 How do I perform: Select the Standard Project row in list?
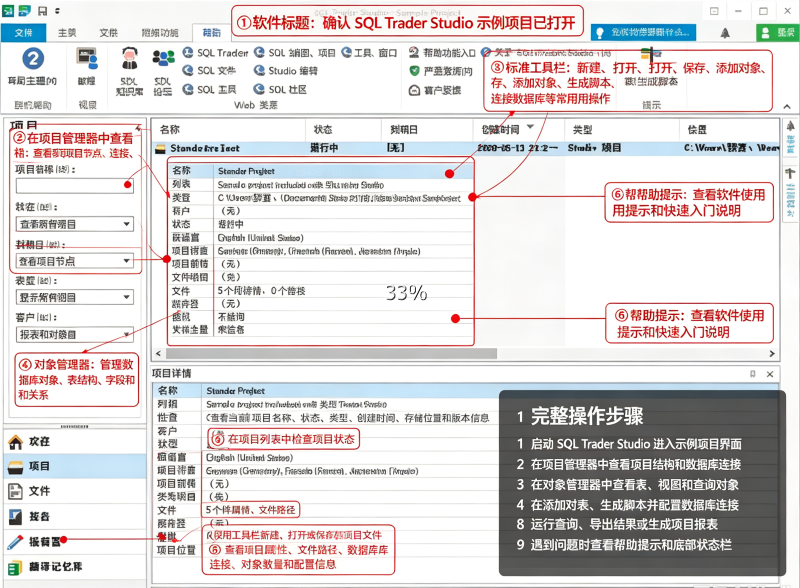(465, 149)
